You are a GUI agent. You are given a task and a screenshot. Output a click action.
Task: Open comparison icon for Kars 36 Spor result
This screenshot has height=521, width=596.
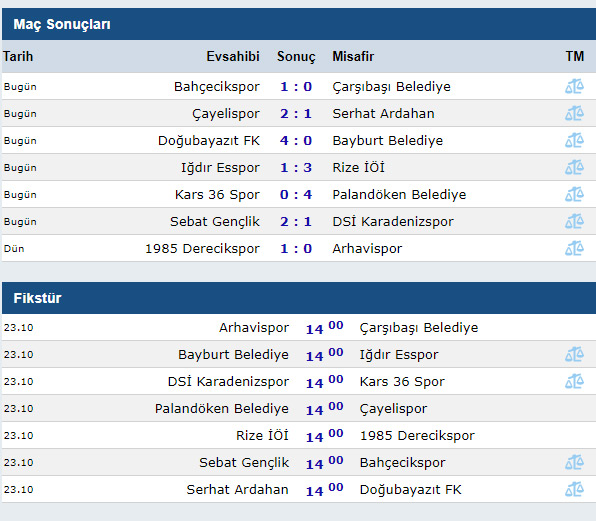point(574,194)
